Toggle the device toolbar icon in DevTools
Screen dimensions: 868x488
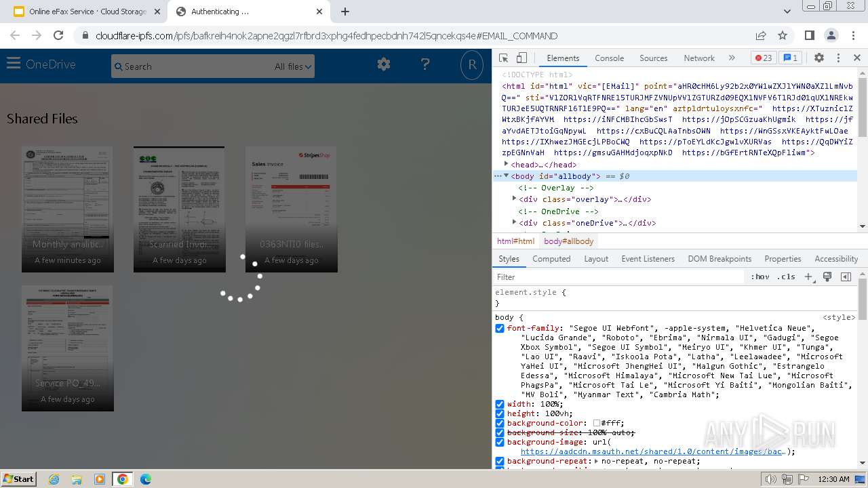point(521,58)
